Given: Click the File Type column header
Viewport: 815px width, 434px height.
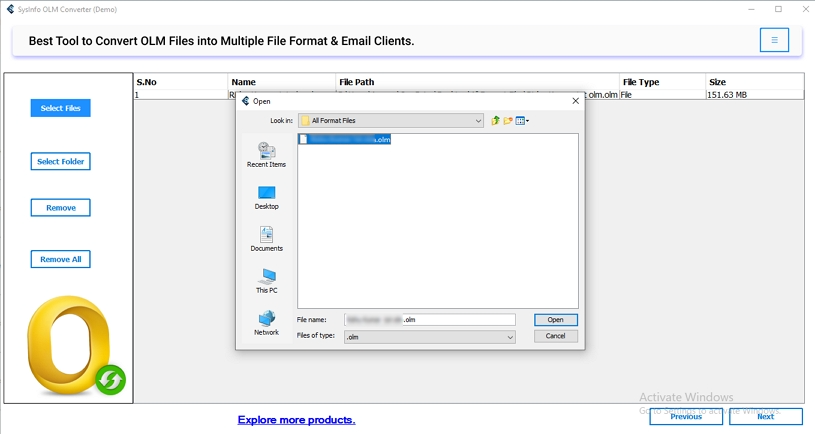Looking at the screenshot, I should click(662, 82).
